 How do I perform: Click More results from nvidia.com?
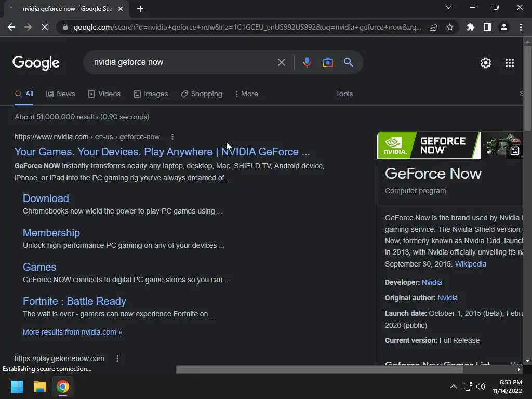pos(72,332)
